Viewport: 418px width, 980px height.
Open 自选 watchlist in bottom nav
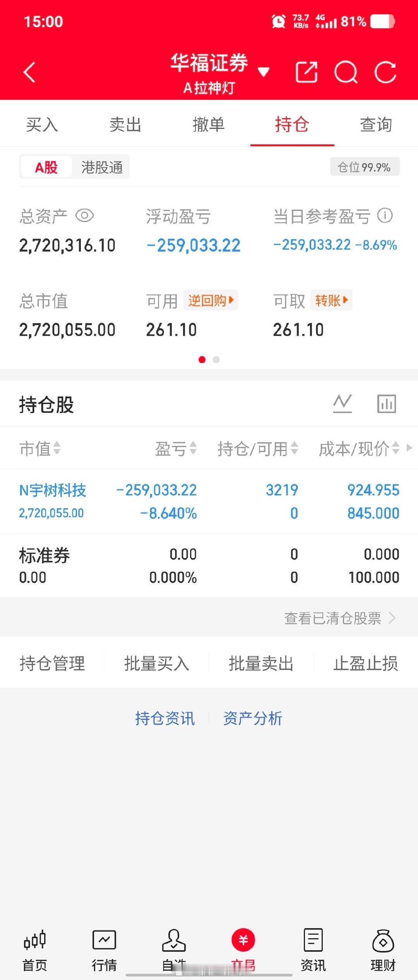(174, 951)
